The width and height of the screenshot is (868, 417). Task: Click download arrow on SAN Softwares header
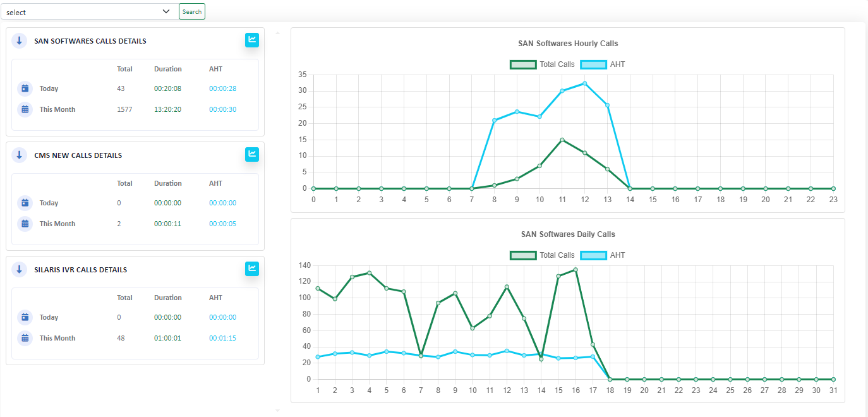[x=19, y=40]
